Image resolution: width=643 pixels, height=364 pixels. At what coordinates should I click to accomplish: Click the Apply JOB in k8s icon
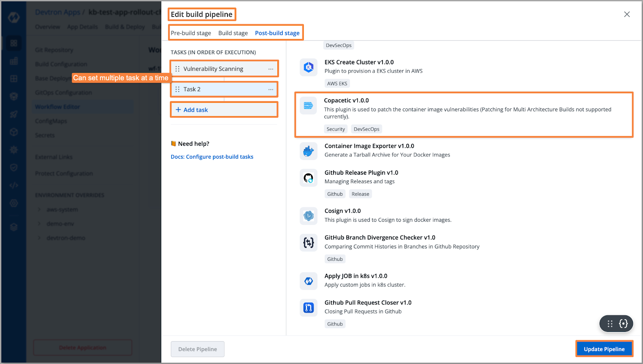point(309,281)
